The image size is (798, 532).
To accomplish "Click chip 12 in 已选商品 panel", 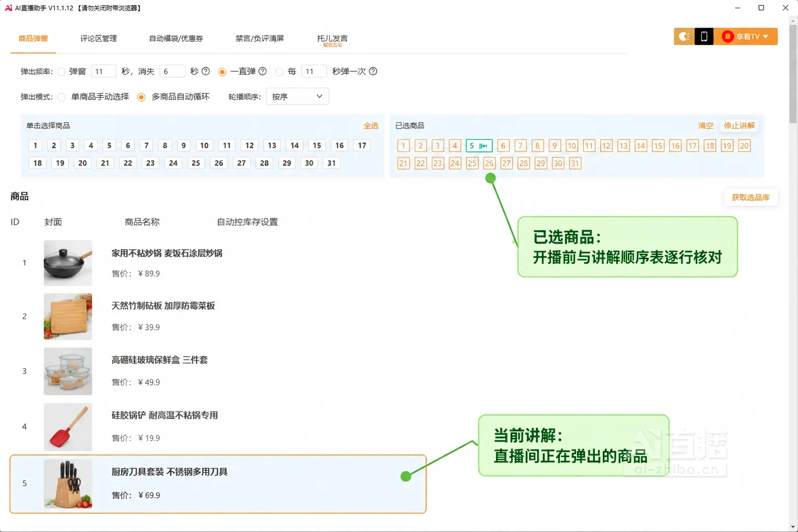I will (x=606, y=146).
